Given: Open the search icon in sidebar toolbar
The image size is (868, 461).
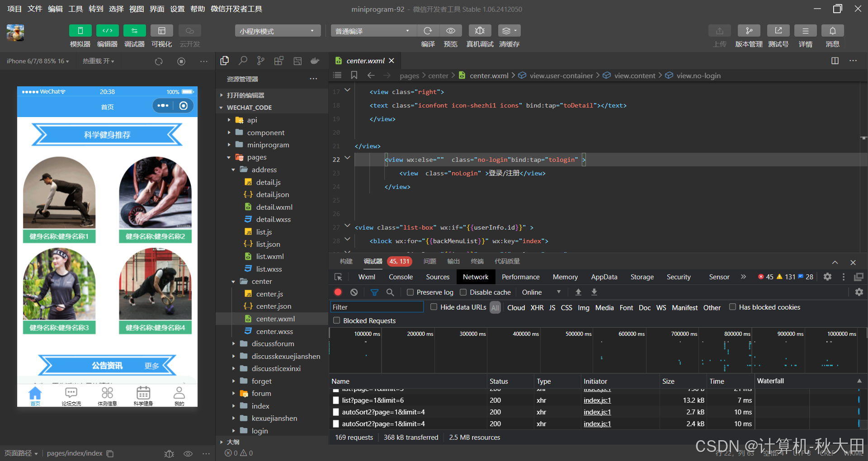Looking at the screenshot, I should tap(243, 61).
